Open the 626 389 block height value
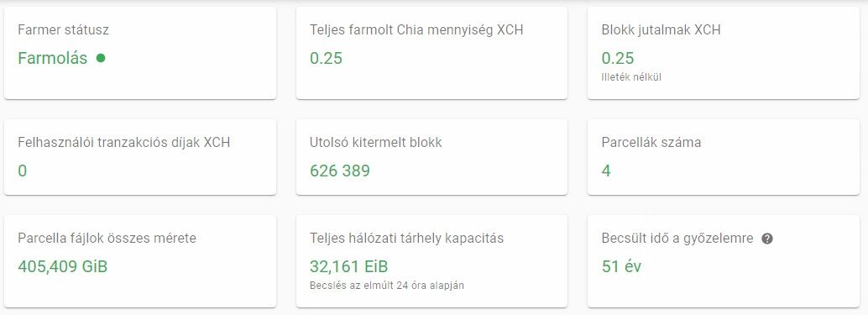This screenshot has height=315, width=868. tap(340, 171)
